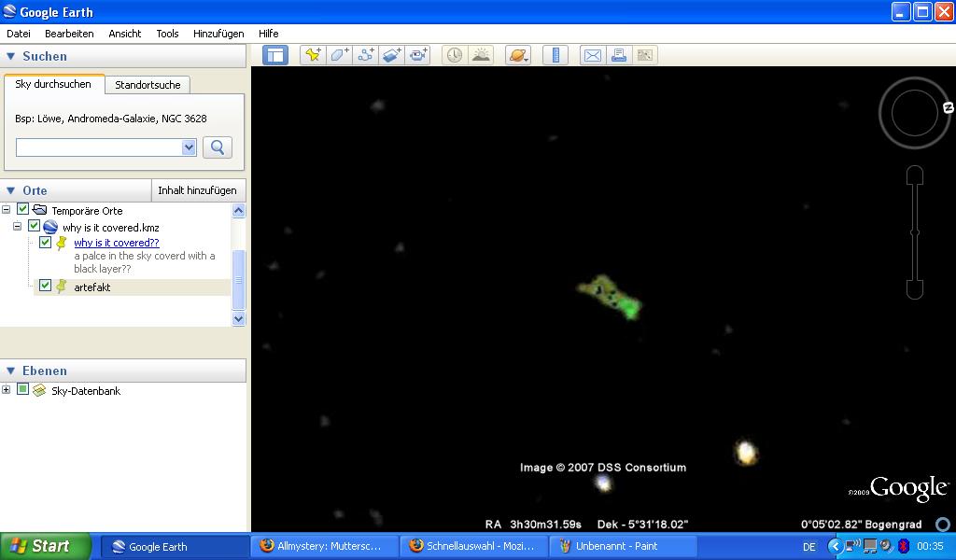Hide the sidebar with the toolbar toggle
Image resolution: width=956 pixels, height=560 pixels.
[275, 55]
